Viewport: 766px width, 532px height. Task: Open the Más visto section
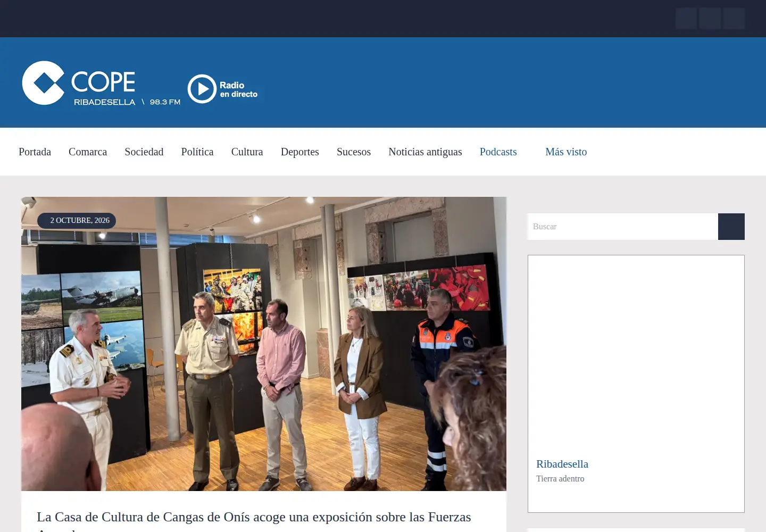click(566, 152)
